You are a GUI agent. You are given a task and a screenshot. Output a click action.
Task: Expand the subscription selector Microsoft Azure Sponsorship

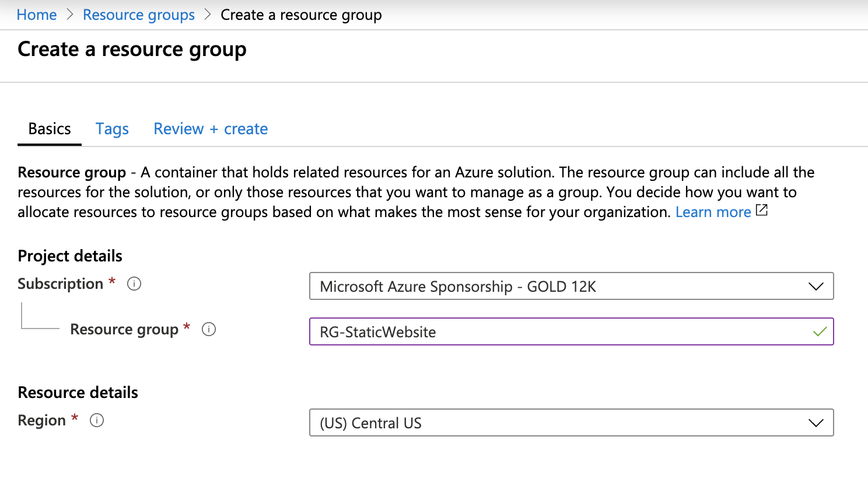coord(572,287)
